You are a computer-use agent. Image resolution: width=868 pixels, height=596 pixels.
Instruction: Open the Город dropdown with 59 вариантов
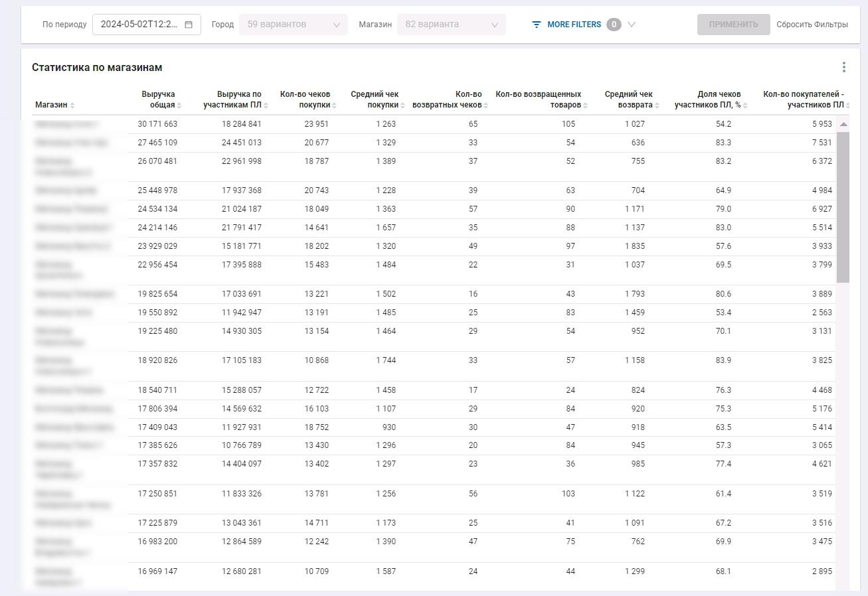[x=294, y=25]
